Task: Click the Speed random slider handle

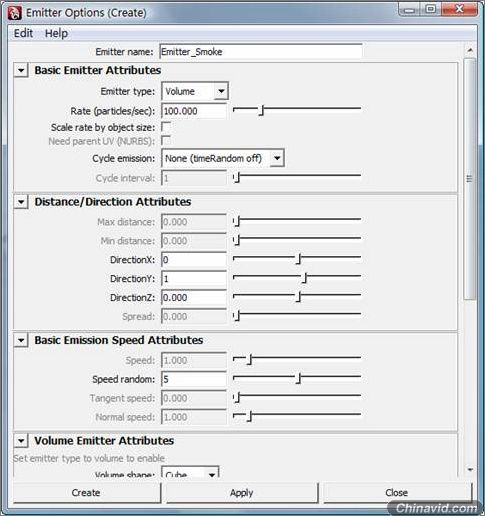Action: point(299,378)
